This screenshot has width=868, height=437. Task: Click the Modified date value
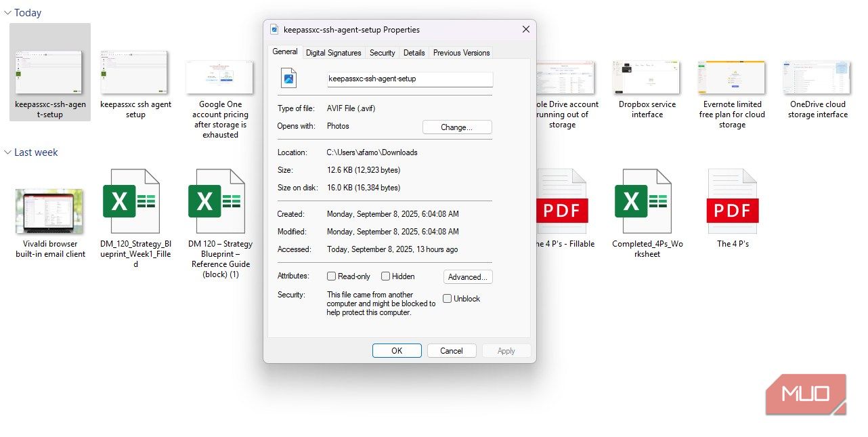tap(393, 232)
